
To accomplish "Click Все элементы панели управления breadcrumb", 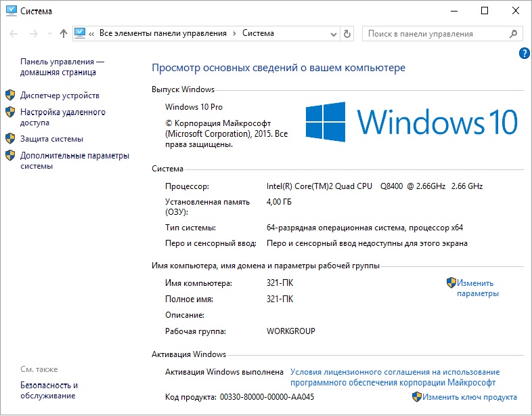I will click(x=163, y=33).
